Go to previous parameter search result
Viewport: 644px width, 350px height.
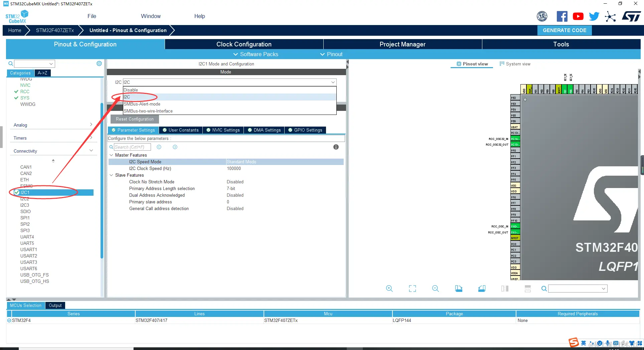159,147
